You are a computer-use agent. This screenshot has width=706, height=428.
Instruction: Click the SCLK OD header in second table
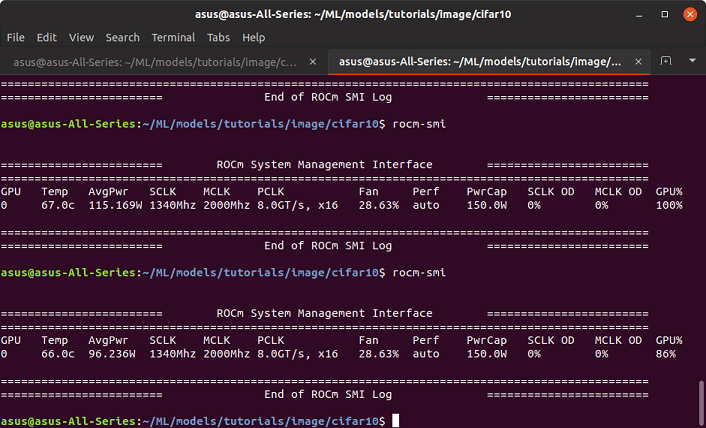551,341
